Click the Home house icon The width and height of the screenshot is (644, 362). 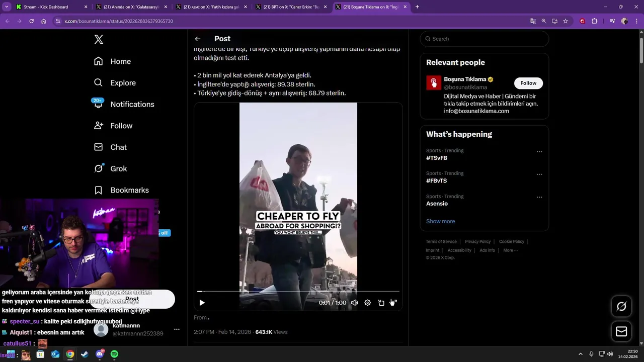point(99,61)
